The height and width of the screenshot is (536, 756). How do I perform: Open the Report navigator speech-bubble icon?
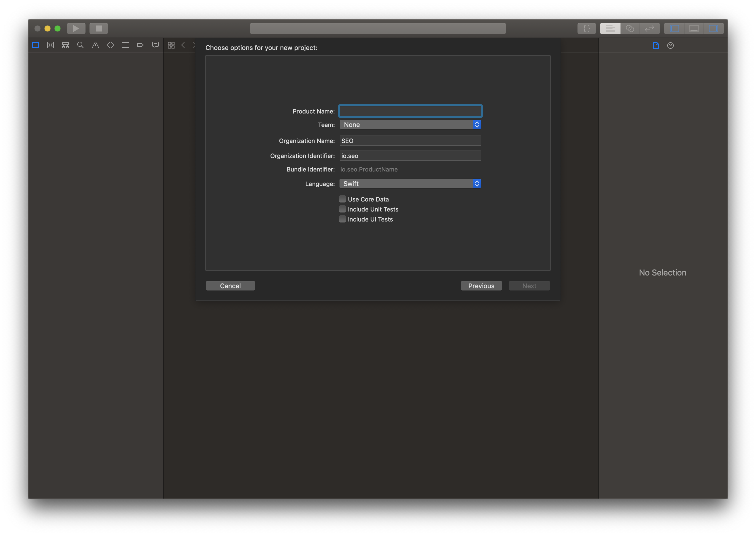(155, 45)
